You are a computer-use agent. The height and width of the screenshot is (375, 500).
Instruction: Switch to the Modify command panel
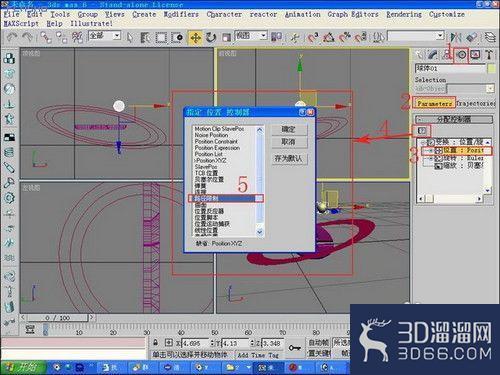click(x=432, y=55)
